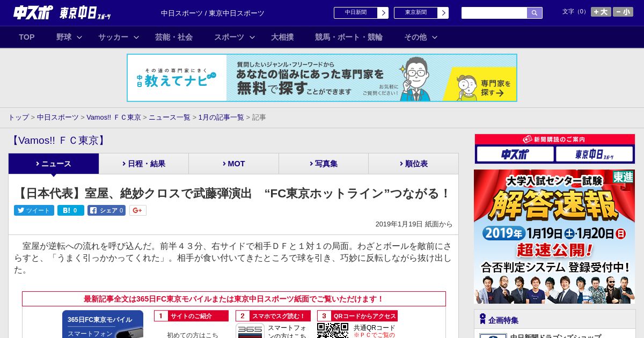Select the 順位表 tab
Image resolution: width=644 pixels, height=338 pixels.
click(x=413, y=164)
